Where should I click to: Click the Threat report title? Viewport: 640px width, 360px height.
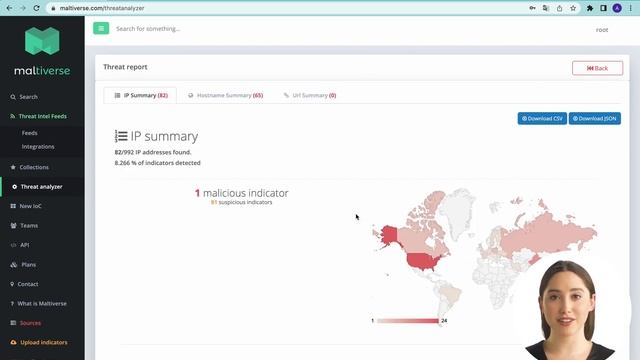tap(125, 67)
